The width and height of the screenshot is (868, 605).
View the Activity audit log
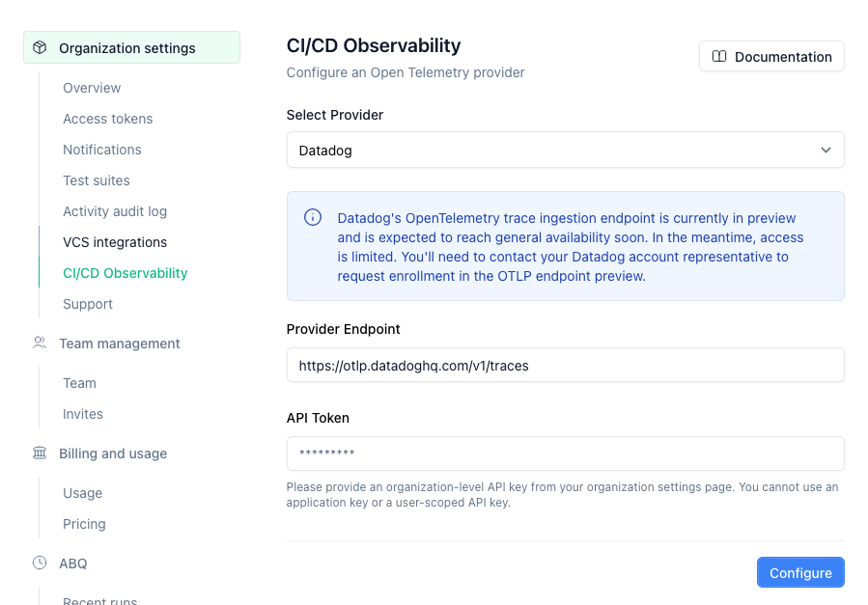click(x=115, y=211)
